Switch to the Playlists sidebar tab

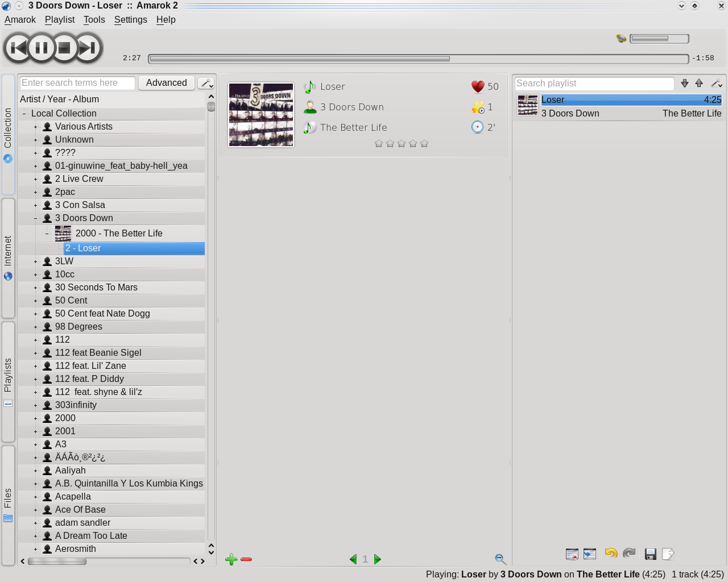(8, 382)
